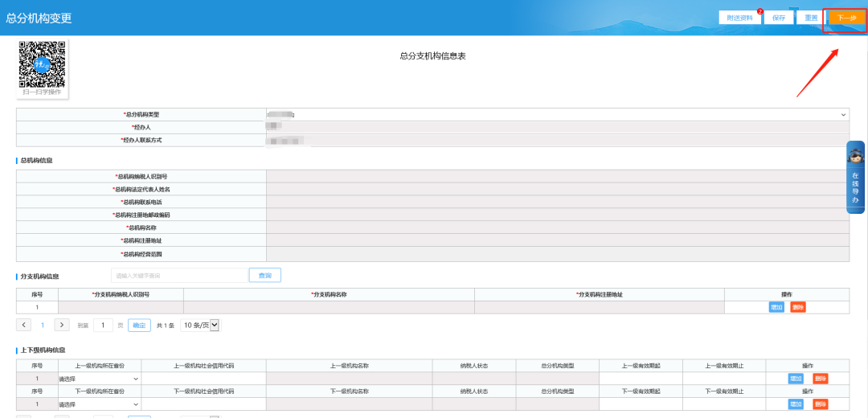
Task: Click 删除 in the 下一级机构 row
Action: click(820, 404)
